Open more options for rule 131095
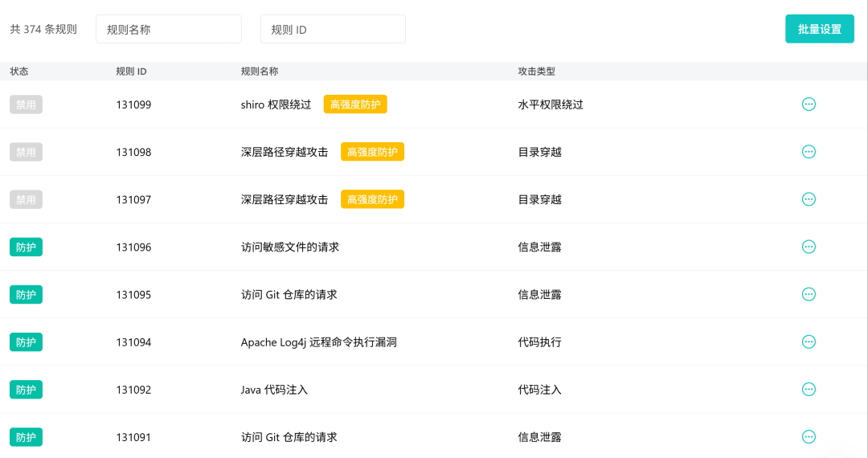 pyautogui.click(x=809, y=294)
